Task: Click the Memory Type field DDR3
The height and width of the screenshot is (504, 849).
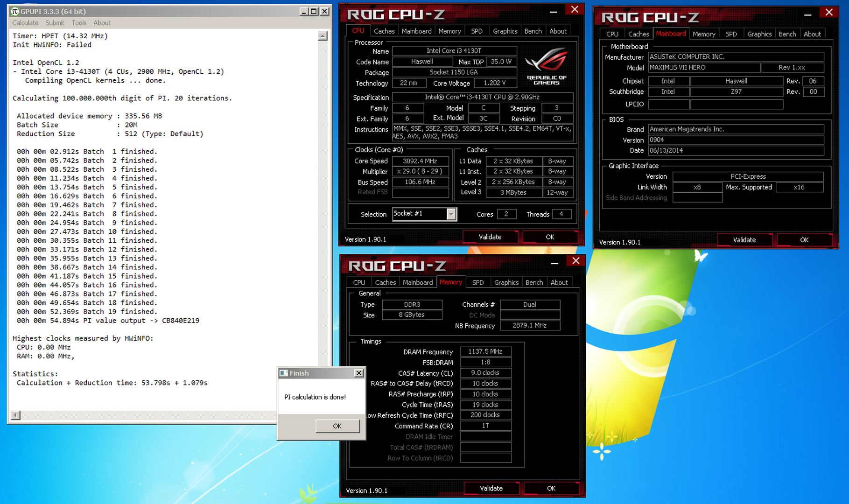Action: [x=412, y=304]
